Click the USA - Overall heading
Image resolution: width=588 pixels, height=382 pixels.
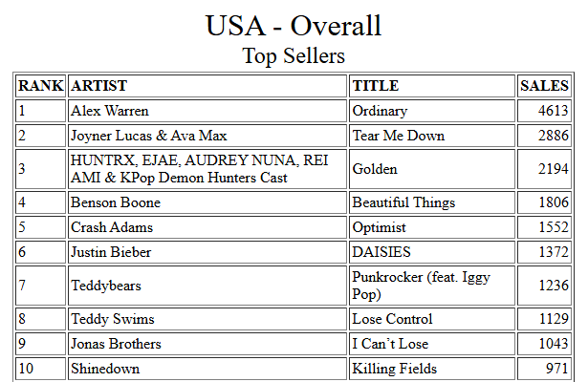[x=294, y=26]
